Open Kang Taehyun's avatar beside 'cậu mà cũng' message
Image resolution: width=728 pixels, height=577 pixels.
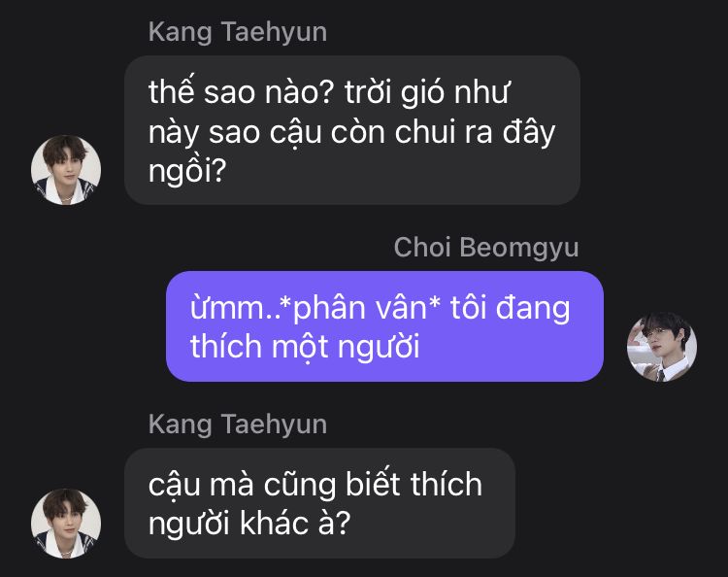pos(66,524)
